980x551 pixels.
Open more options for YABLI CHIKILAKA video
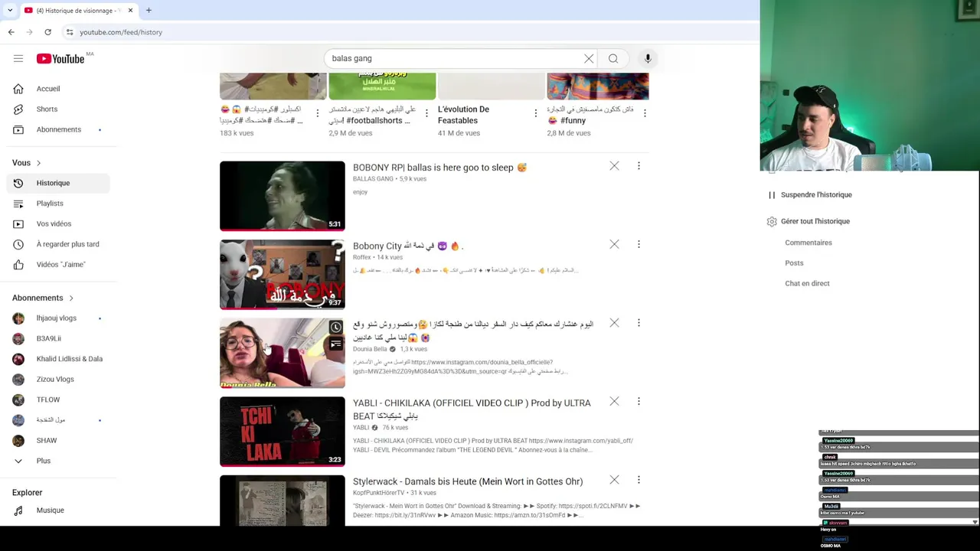click(639, 401)
